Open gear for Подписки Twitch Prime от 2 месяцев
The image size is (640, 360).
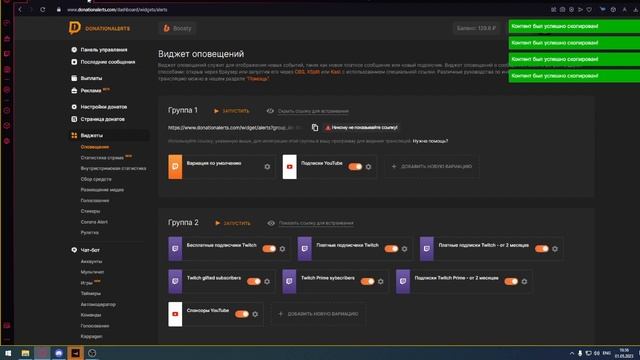pos(524,281)
